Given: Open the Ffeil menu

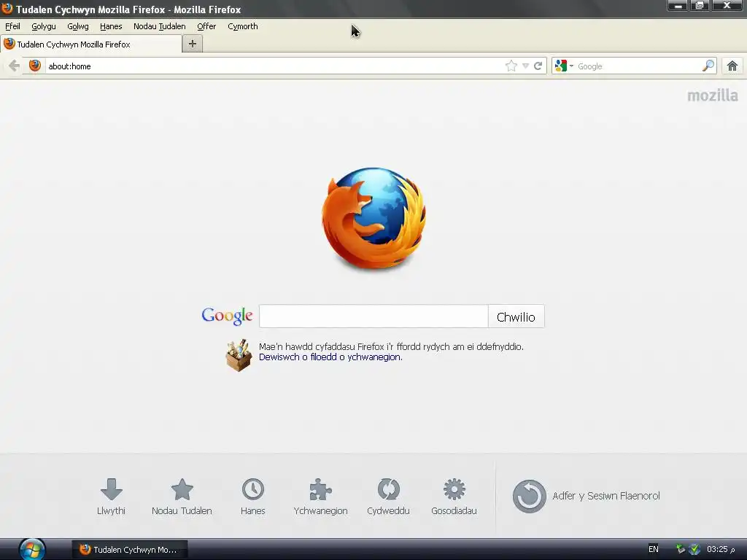Looking at the screenshot, I should point(12,26).
